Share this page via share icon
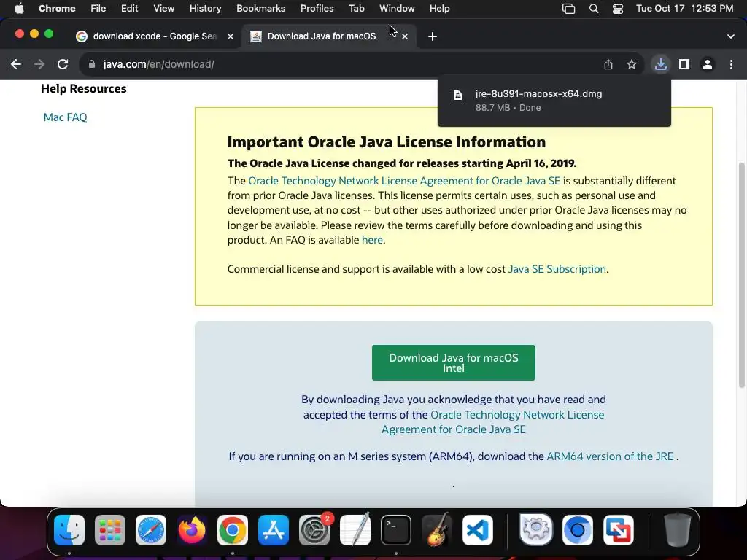Screen dimensions: 747x560 point(608,64)
